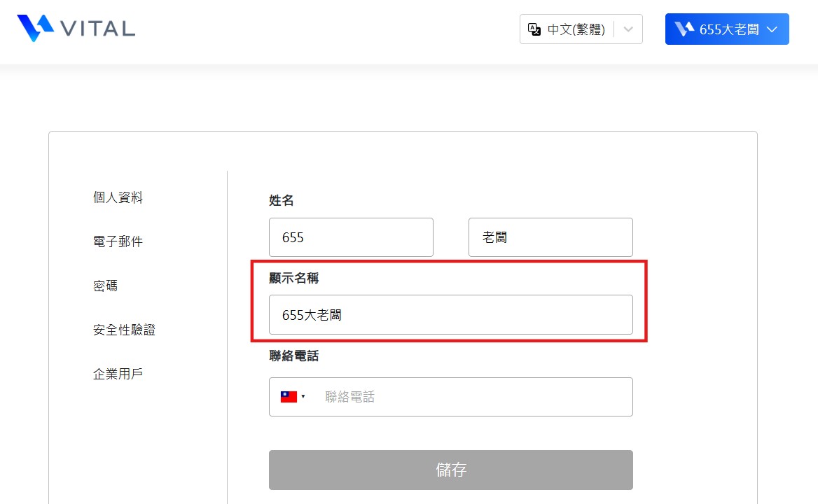The image size is (818, 504).
Task: Click the VITAL logo in the header
Action: coord(76,28)
